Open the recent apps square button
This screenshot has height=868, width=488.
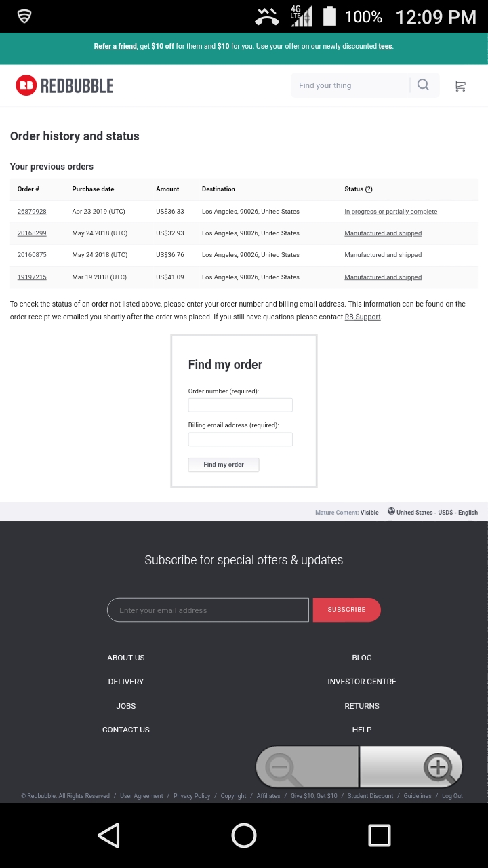[x=379, y=835]
